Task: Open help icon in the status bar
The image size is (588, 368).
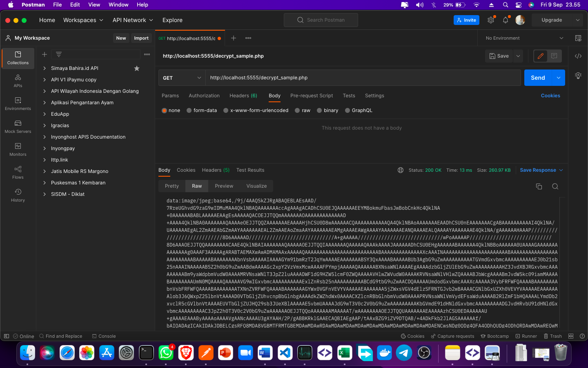Action: (x=582, y=336)
